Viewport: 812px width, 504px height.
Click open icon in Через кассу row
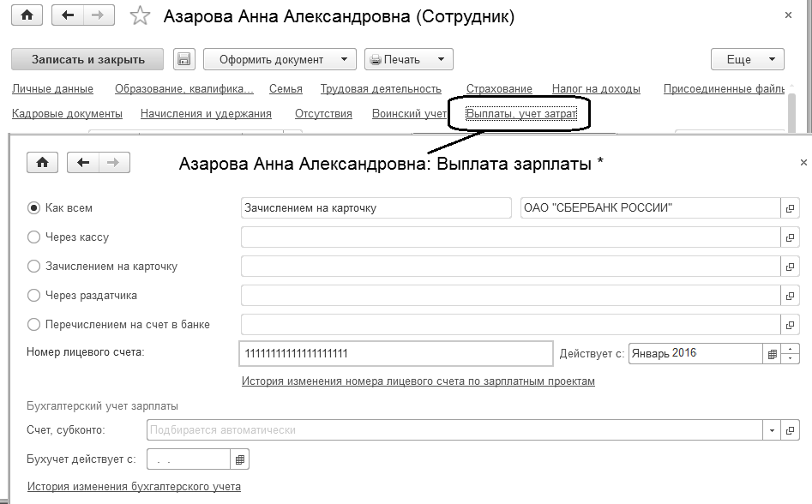tap(790, 237)
